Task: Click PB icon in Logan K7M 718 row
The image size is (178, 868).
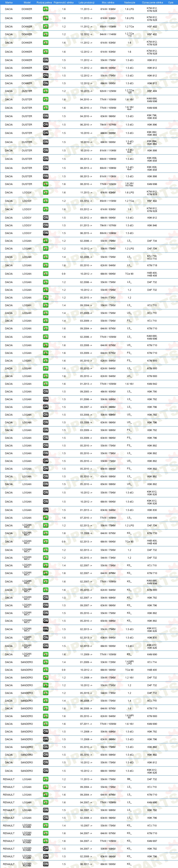Action: pyautogui.click(x=46, y=266)
